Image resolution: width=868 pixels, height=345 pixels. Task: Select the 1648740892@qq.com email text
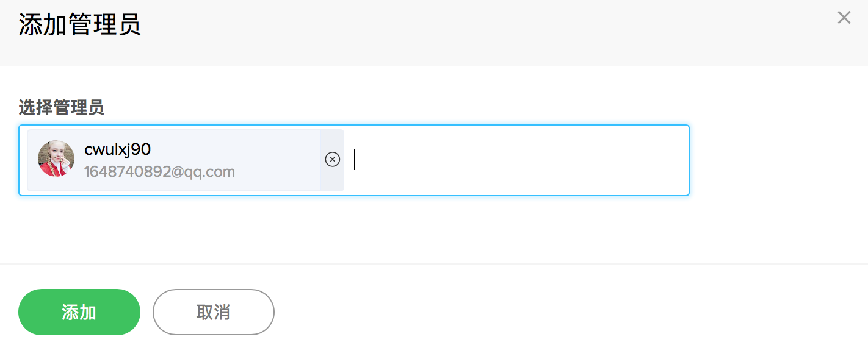[159, 172]
